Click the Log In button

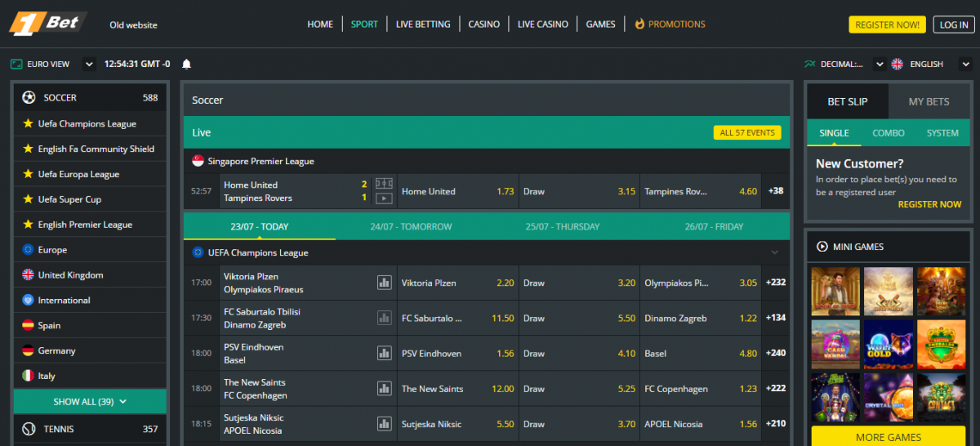[x=953, y=25]
